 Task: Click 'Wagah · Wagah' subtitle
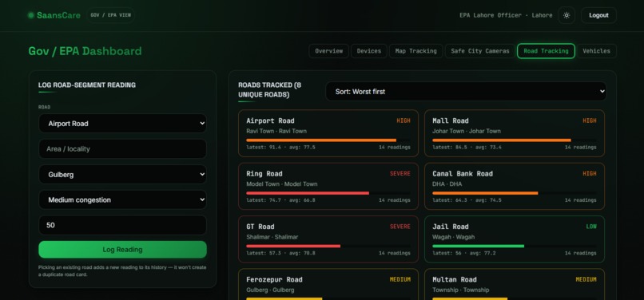tap(453, 237)
